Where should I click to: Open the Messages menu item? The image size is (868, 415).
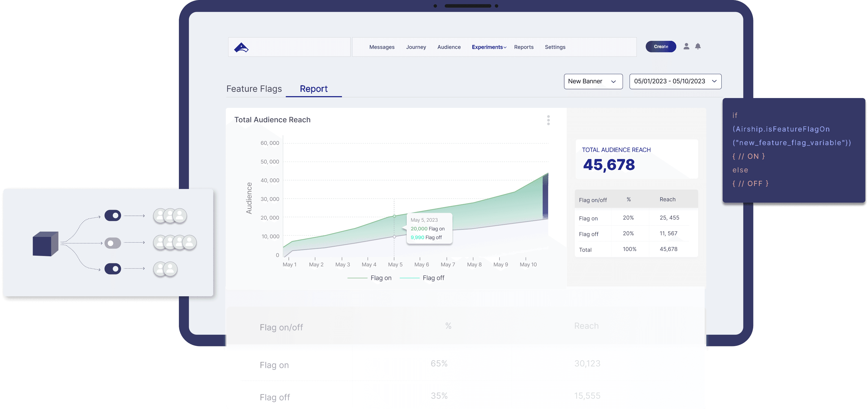pos(382,47)
